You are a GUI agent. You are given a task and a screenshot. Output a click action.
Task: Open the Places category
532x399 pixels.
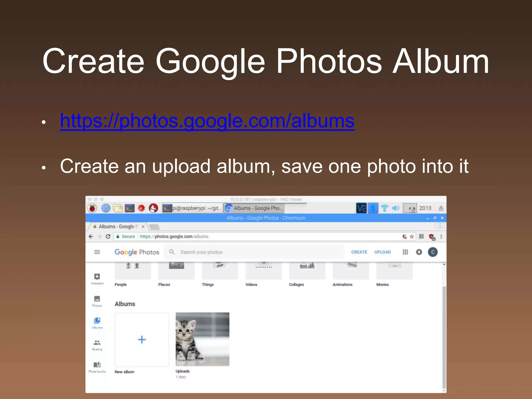tap(176, 274)
